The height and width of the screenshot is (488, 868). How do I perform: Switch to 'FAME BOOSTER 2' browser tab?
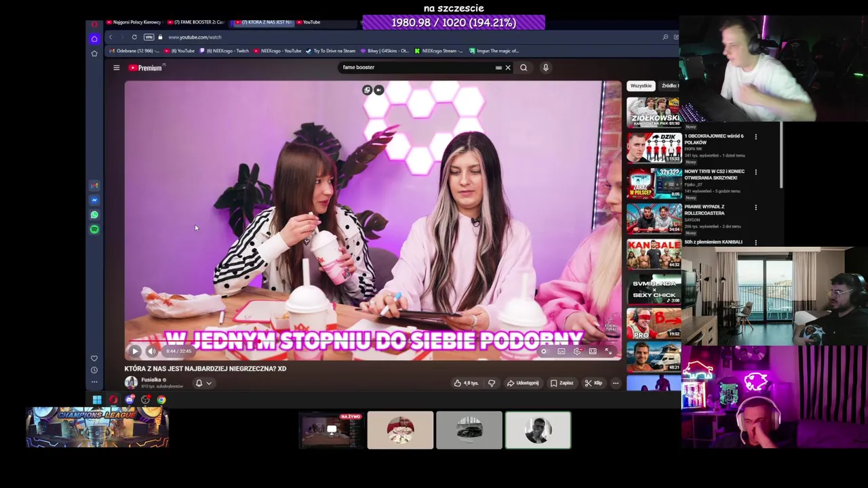195,22
